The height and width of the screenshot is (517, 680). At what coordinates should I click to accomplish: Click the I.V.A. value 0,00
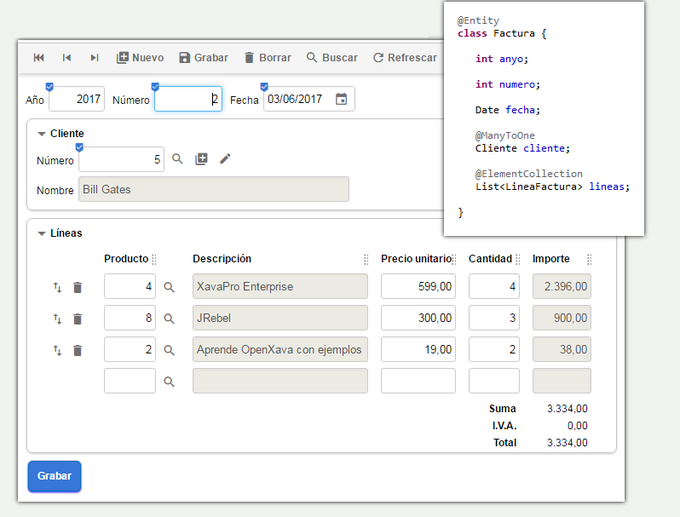pos(577,425)
